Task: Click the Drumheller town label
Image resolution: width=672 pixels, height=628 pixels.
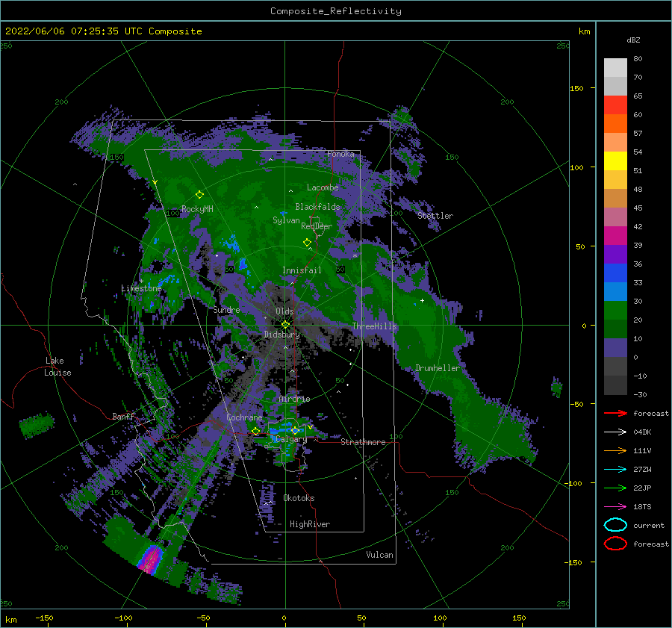Action: coord(437,368)
